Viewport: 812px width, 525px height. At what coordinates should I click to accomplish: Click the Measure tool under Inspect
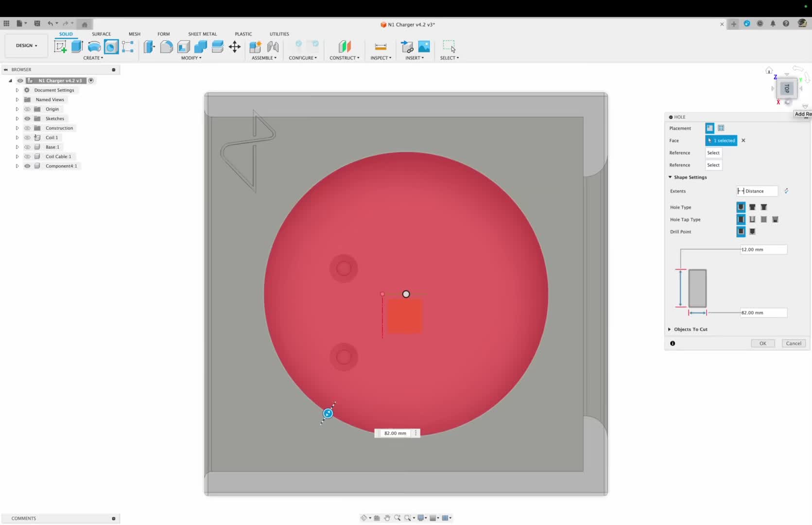tap(380, 47)
